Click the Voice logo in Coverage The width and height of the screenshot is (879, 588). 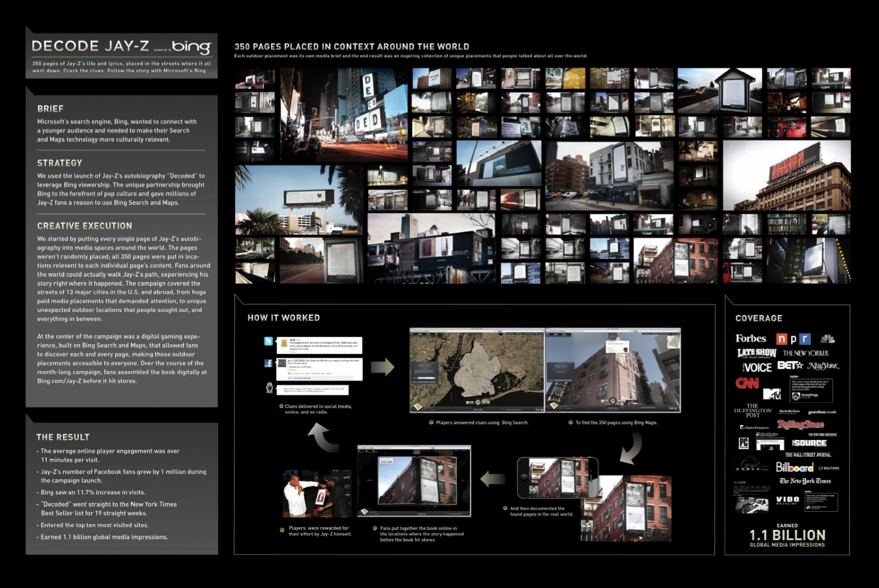pyautogui.click(x=758, y=368)
